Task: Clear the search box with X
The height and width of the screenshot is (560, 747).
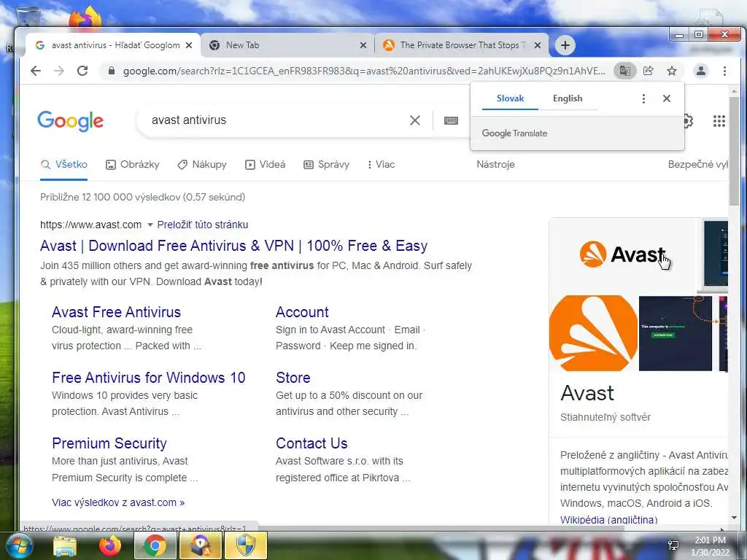Action: [x=415, y=120]
